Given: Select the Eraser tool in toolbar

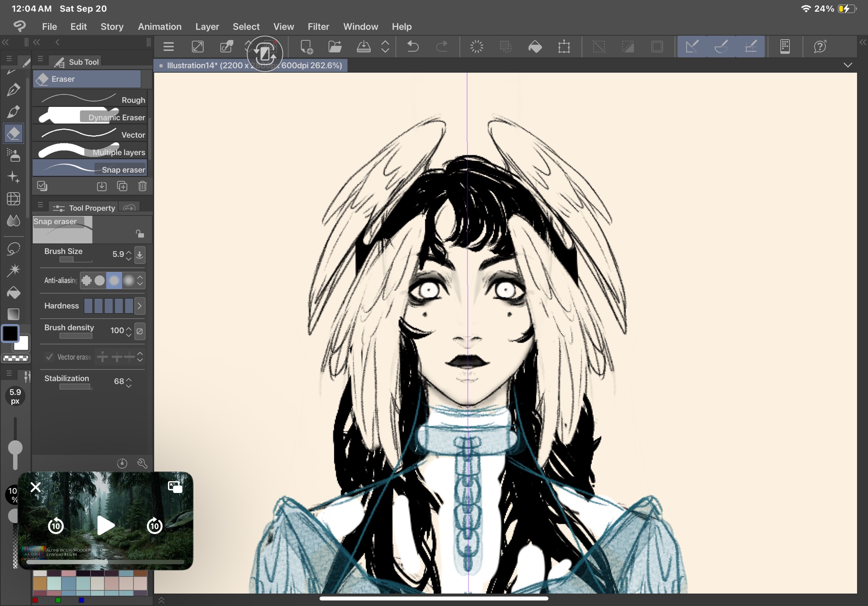Looking at the screenshot, I should 13,133.
